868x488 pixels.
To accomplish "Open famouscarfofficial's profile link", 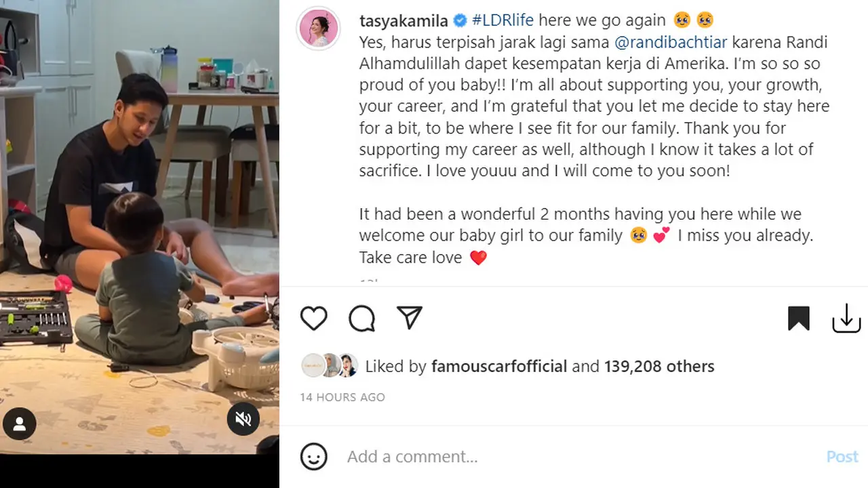I will pyautogui.click(x=499, y=366).
